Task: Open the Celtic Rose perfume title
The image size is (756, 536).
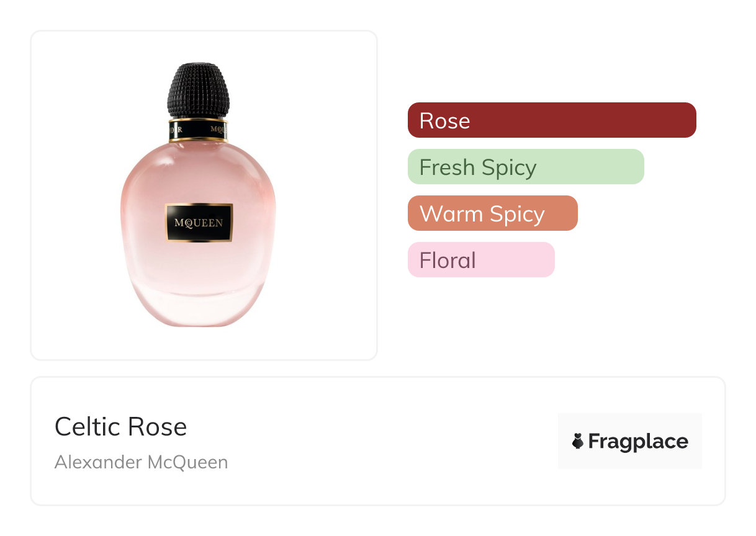Action: (120, 426)
